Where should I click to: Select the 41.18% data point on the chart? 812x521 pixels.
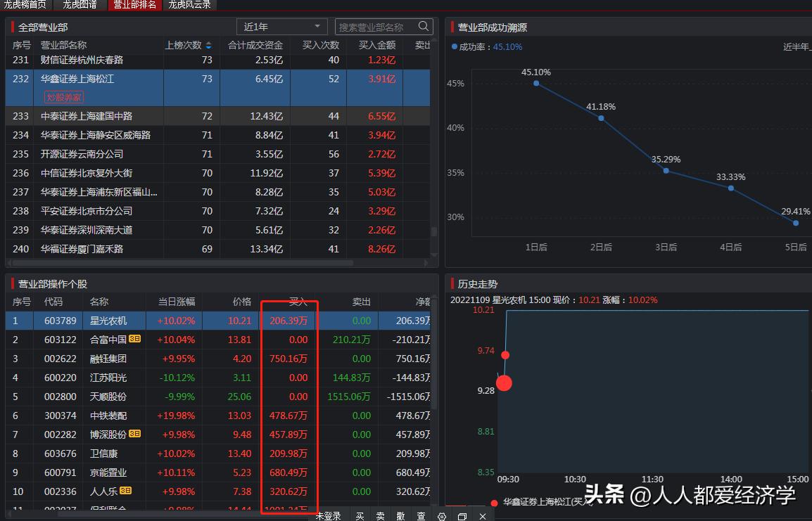pyautogui.click(x=601, y=118)
